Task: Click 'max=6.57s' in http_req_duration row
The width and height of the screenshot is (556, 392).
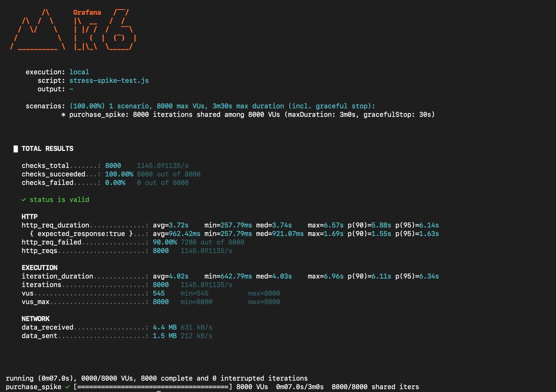Action: [x=325, y=225]
